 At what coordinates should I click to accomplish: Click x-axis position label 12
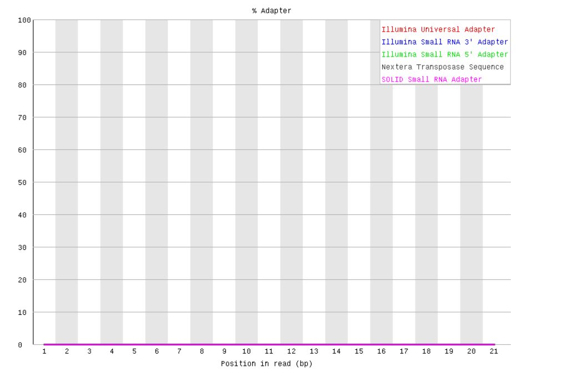pos(292,351)
